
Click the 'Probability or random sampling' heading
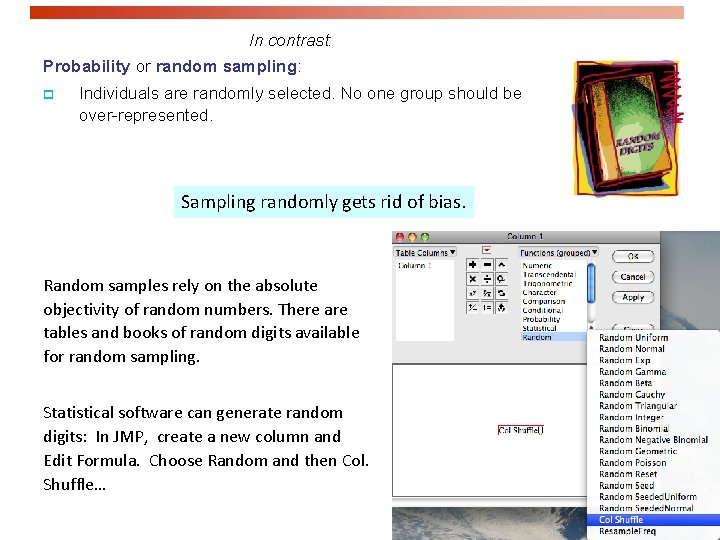tap(172, 67)
